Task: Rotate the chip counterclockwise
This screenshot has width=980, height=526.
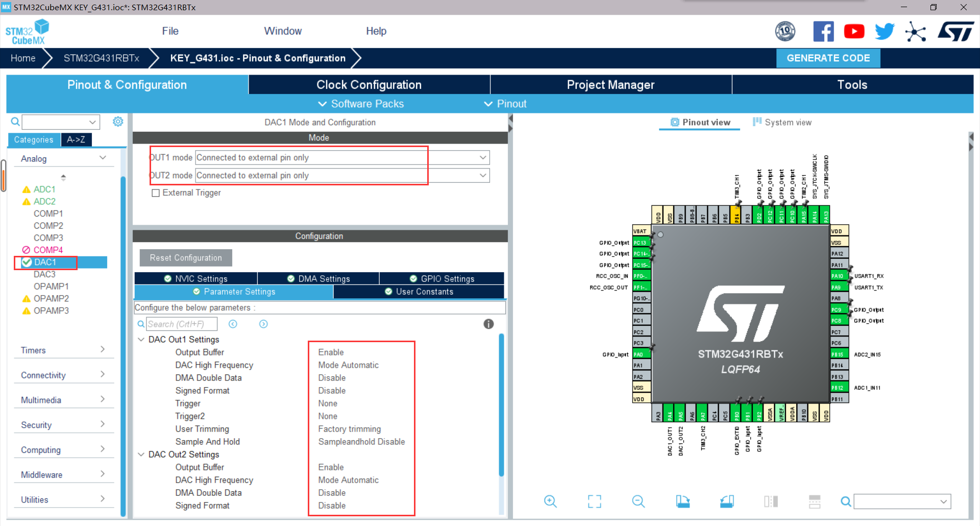Action: (x=727, y=501)
